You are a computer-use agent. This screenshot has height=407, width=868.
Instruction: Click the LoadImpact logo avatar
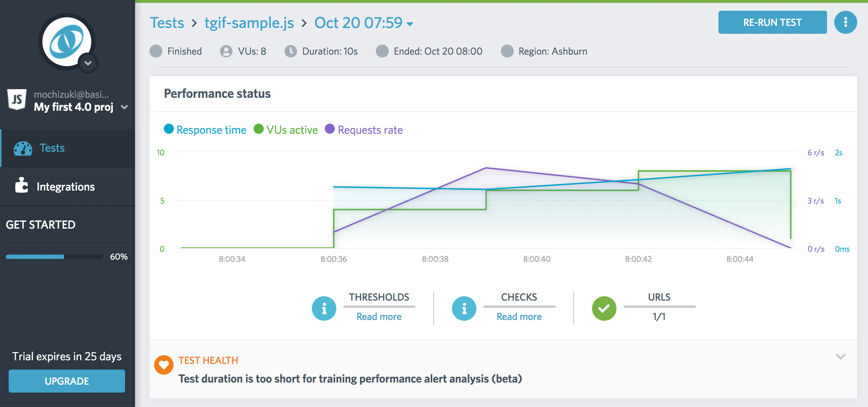pos(67,42)
